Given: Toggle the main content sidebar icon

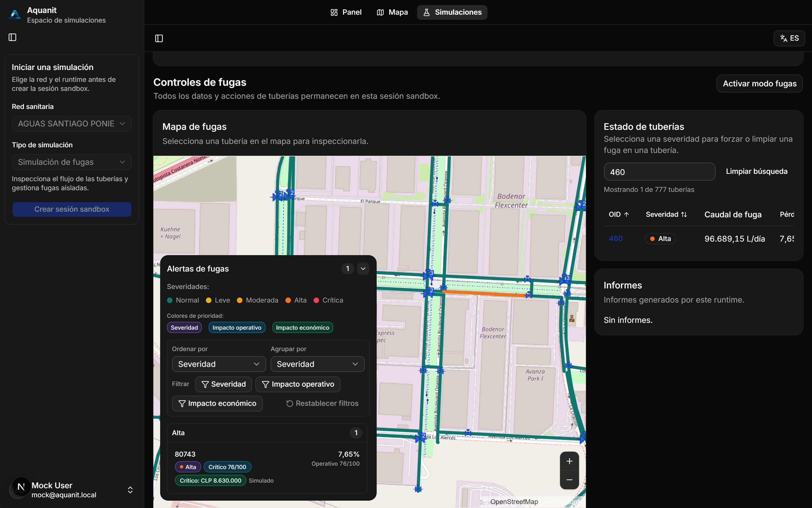Looking at the screenshot, I should click(159, 38).
